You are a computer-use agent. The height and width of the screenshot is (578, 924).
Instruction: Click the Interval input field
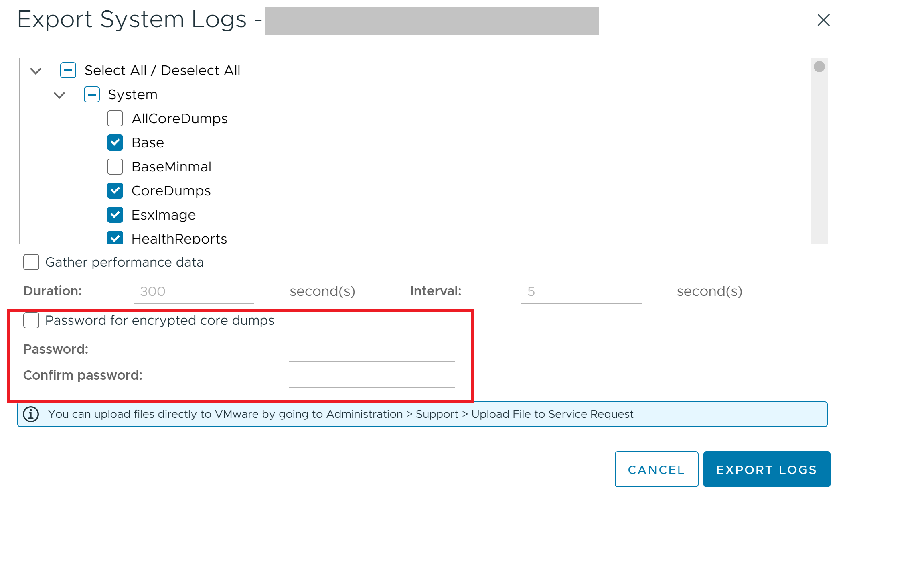[x=581, y=291]
